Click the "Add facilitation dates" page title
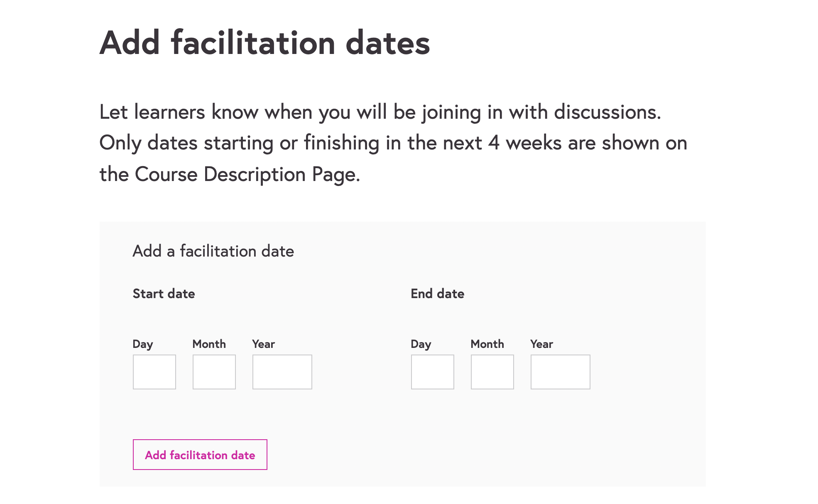Screen dimensions: 818x504 (x=265, y=43)
